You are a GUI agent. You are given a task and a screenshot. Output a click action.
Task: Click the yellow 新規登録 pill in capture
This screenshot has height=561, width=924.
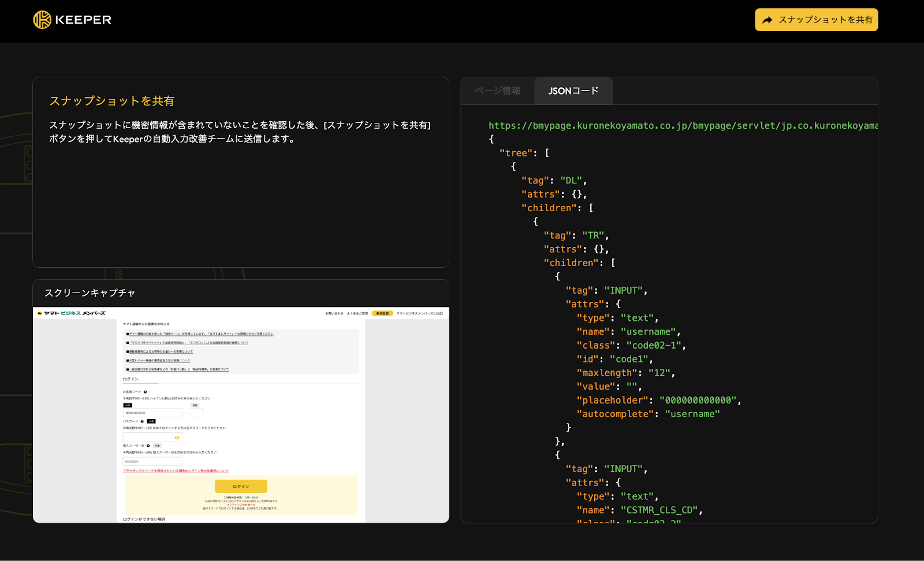click(x=382, y=313)
